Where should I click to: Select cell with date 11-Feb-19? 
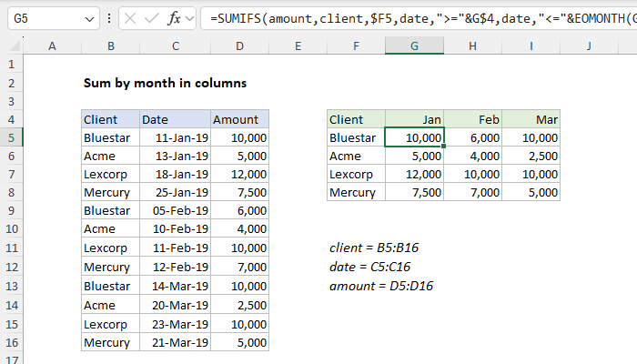coord(175,248)
